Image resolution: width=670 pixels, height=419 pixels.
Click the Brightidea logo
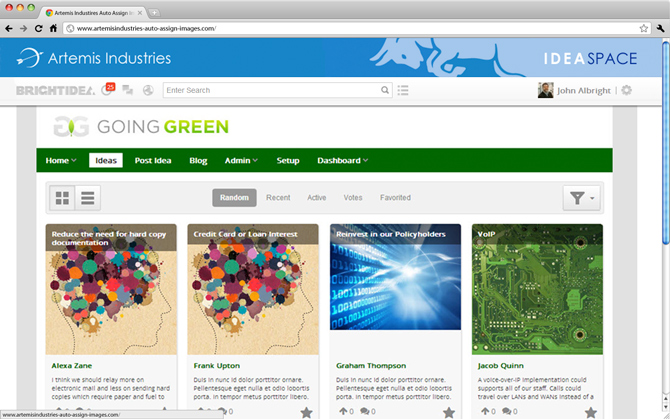(x=56, y=90)
